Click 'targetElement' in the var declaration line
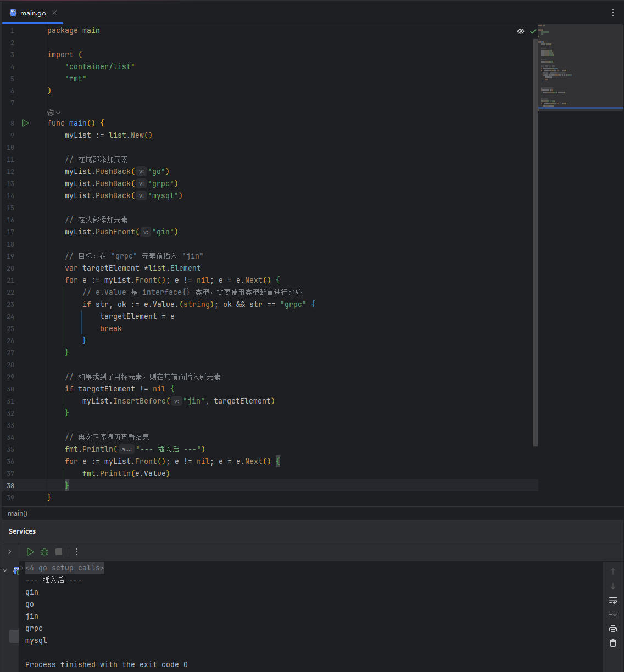Viewport: 624px width, 672px height. [x=111, y=268]
